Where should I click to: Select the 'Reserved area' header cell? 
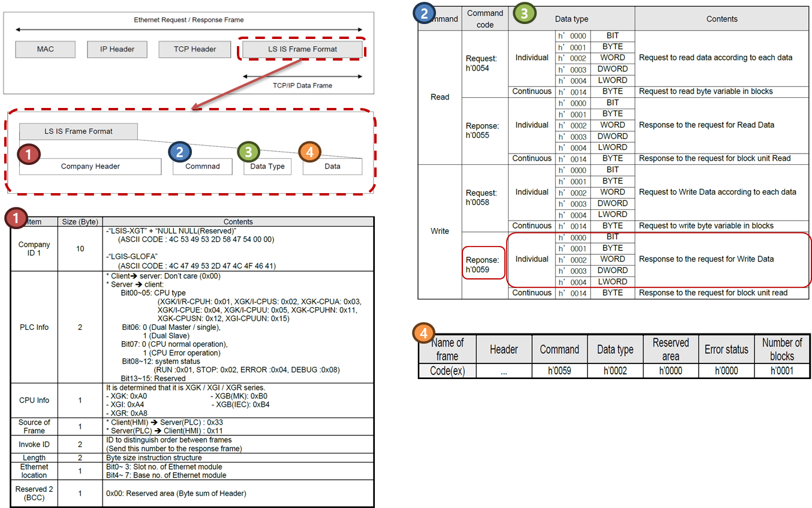point(670,349)
